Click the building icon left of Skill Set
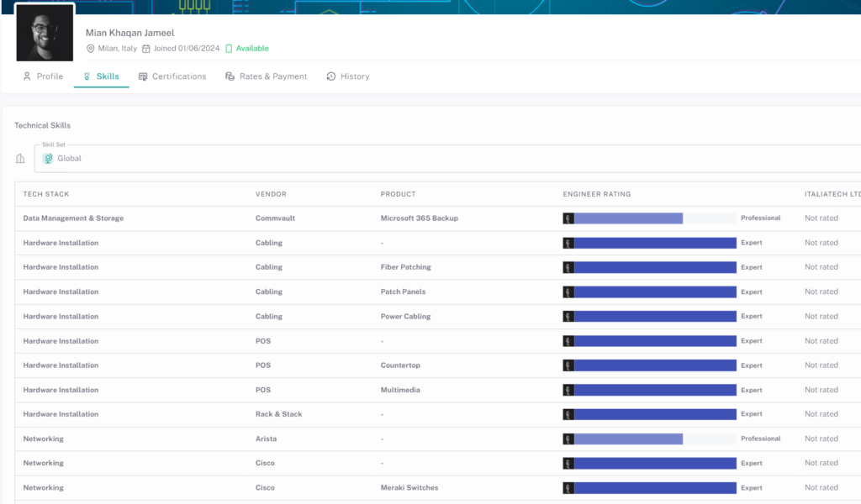Image resolution: width=861 pixels, height=504 pixels. point(21,158)
